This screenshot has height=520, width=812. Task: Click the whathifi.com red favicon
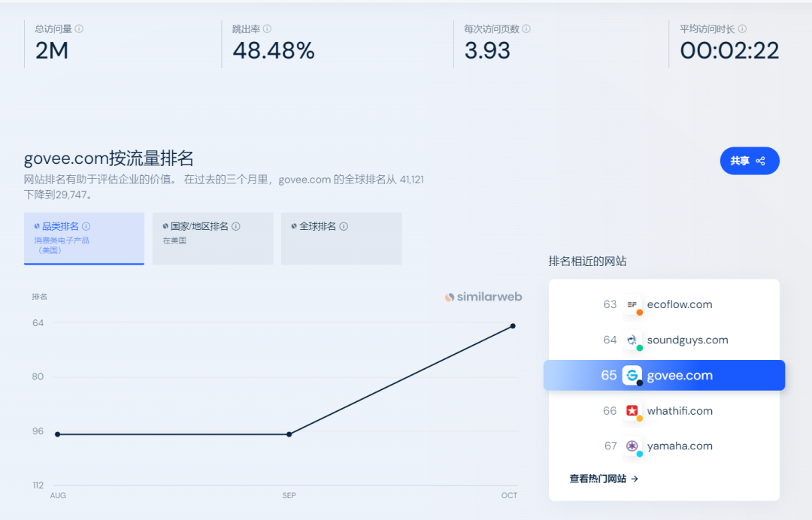[x=632, y=410]
